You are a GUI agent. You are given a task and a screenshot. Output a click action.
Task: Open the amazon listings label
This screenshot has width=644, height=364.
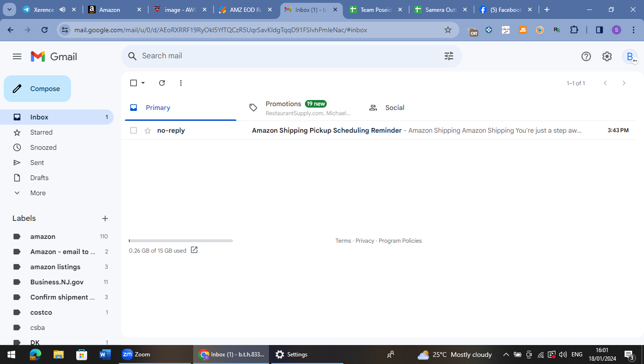pyautogui.click(x=57, y=267)
